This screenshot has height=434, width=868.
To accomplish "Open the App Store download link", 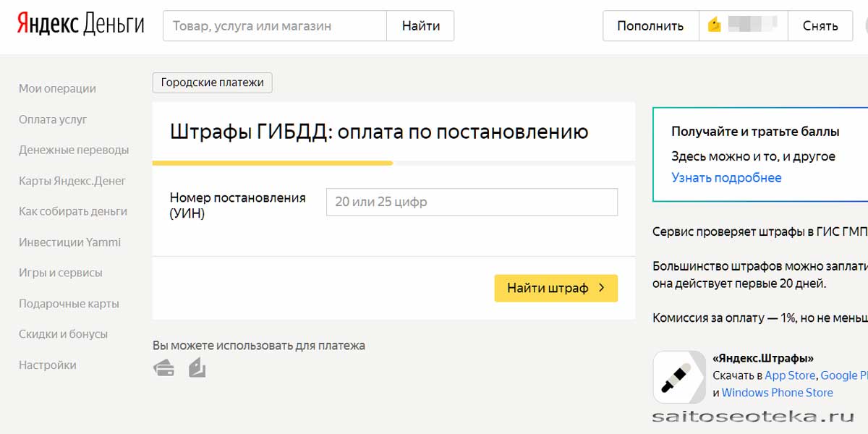I will [x=790, y=375].
